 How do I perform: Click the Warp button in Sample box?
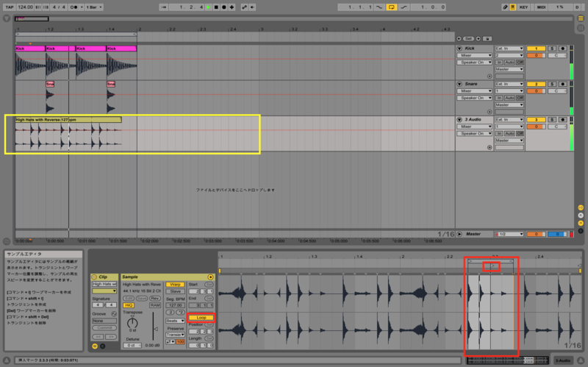pyautogui.click(x=175, y=285)
